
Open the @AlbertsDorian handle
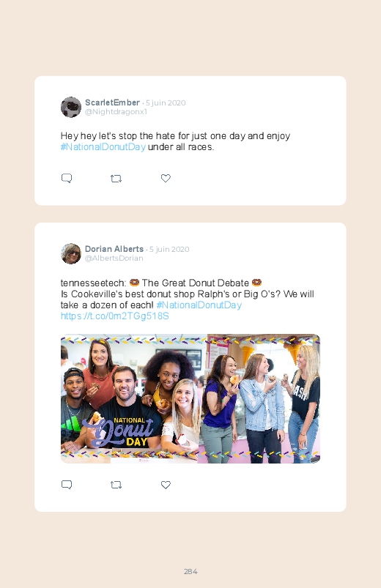[x=114, y=258]
